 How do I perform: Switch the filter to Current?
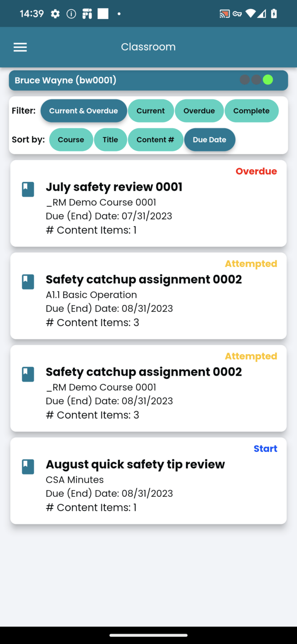click(151, 111)
